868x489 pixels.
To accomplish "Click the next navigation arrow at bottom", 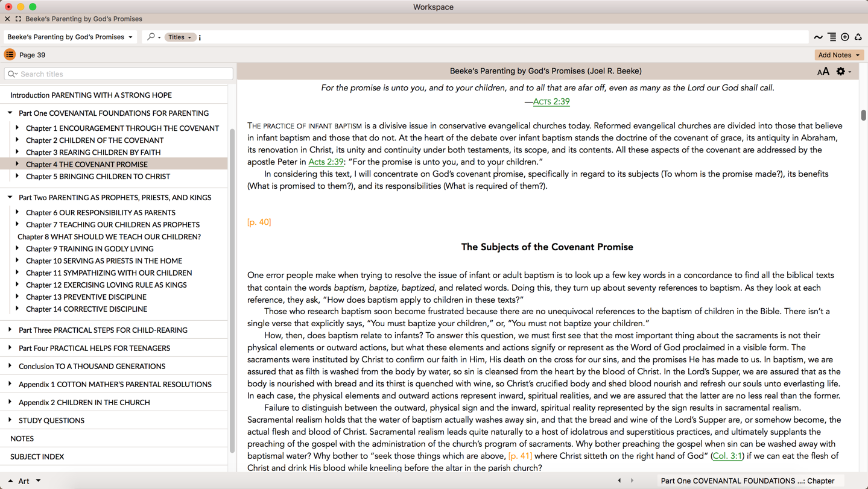I will click(632, 481).
